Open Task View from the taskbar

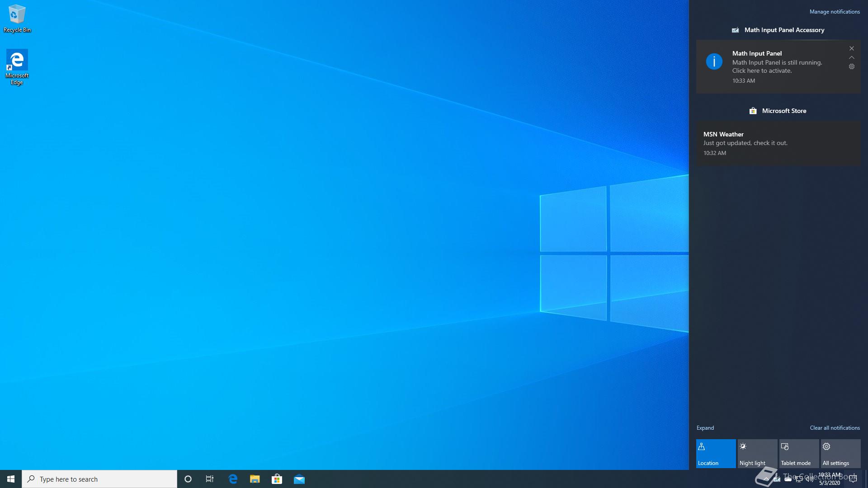210,479
